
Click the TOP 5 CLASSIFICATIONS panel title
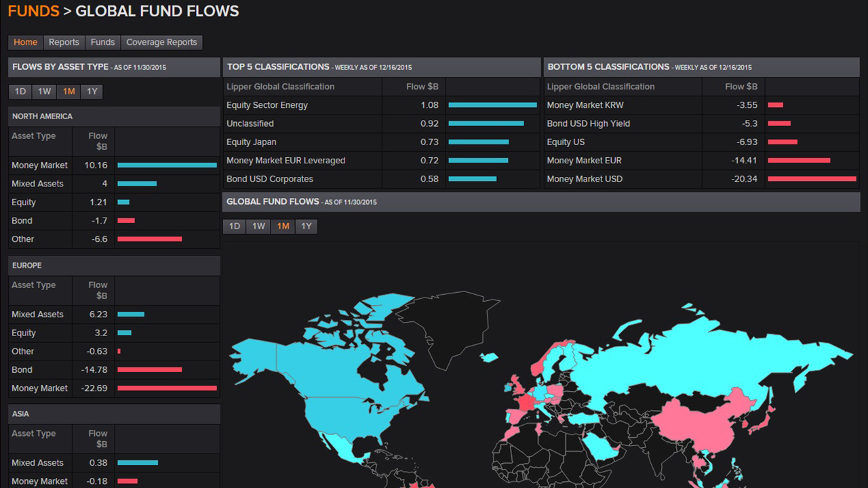point(278,67)
